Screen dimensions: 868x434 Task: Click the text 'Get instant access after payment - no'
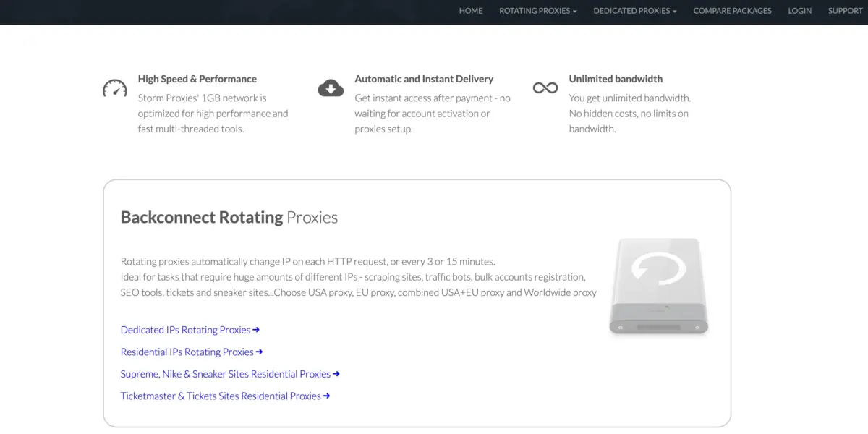point(433,98)
